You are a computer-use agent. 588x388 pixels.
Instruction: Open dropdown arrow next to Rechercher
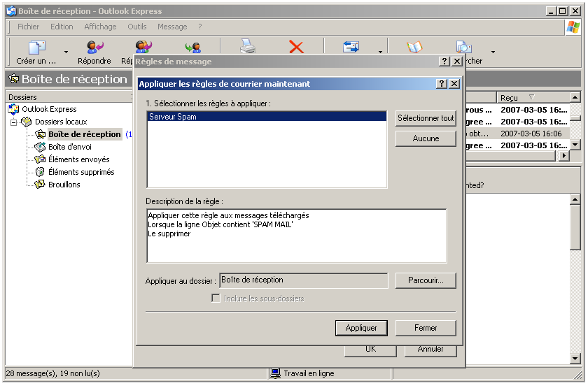point(493,52)
